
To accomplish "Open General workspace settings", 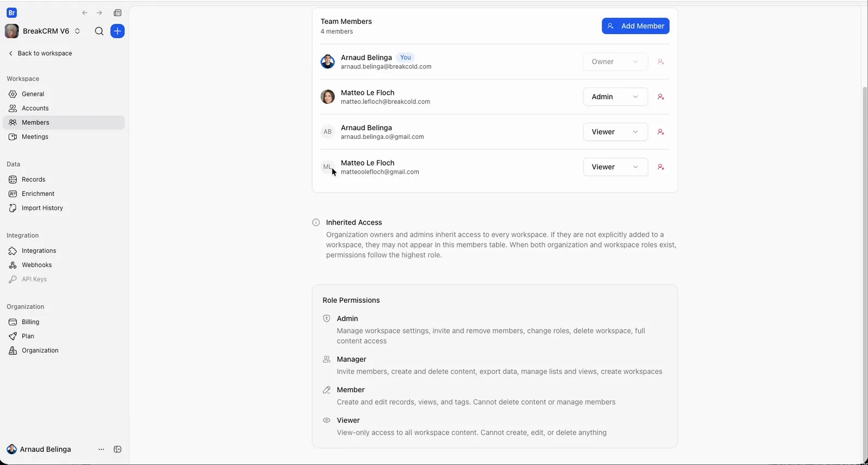I will coord(63,94).
